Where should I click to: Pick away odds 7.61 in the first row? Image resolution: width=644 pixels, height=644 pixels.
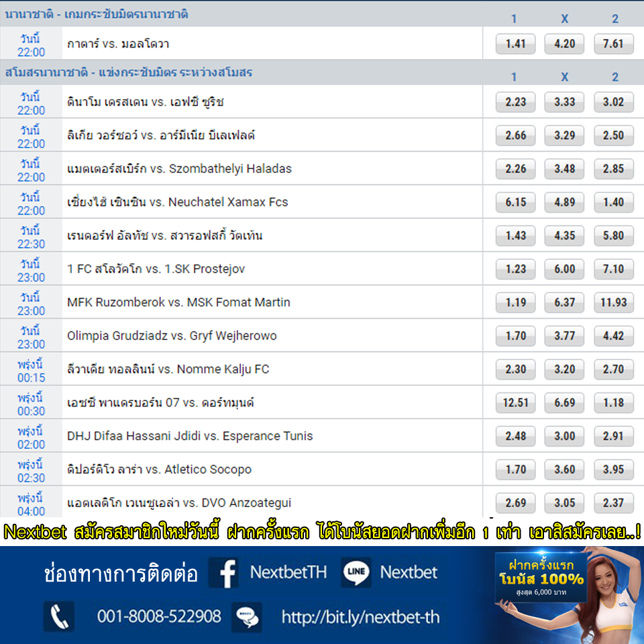tap(613, 44)
